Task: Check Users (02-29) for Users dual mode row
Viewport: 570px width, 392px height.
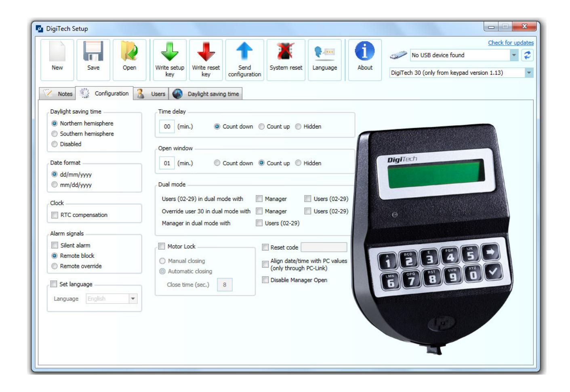Action: pos(308,199)
